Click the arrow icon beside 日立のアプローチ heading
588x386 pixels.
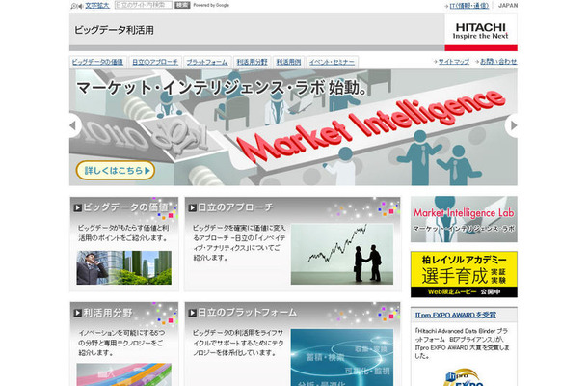(192, 207)
